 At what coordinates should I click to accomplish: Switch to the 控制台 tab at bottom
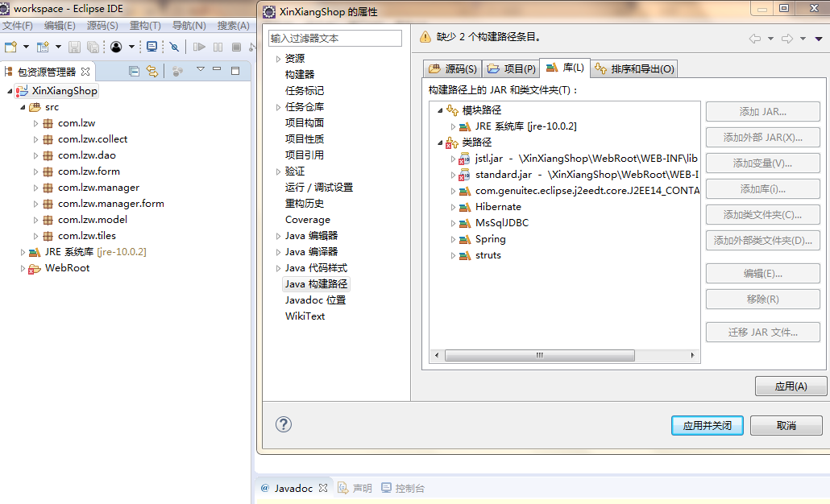coord(404,488)
